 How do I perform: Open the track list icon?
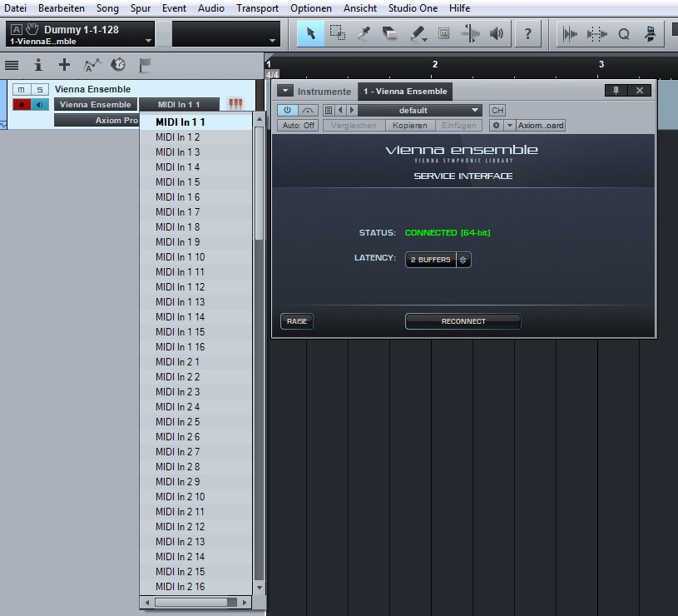(12, 65)
